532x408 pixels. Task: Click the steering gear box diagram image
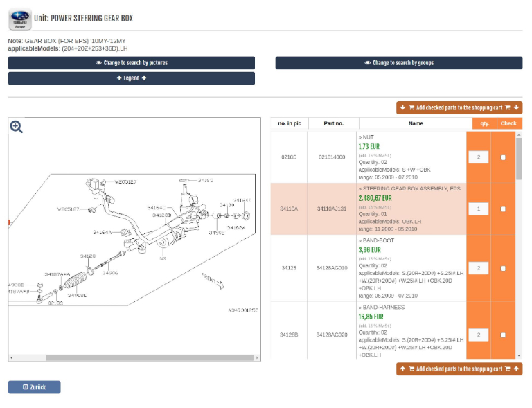point(134,242)
